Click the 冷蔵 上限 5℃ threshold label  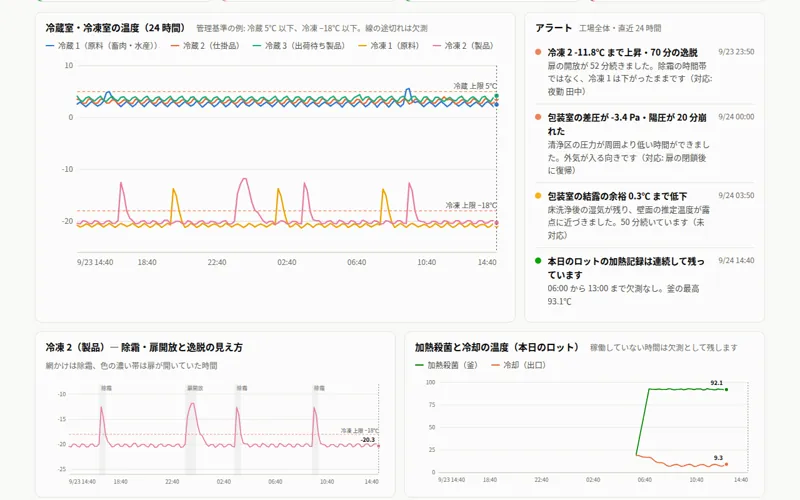(x=475, y=86)
